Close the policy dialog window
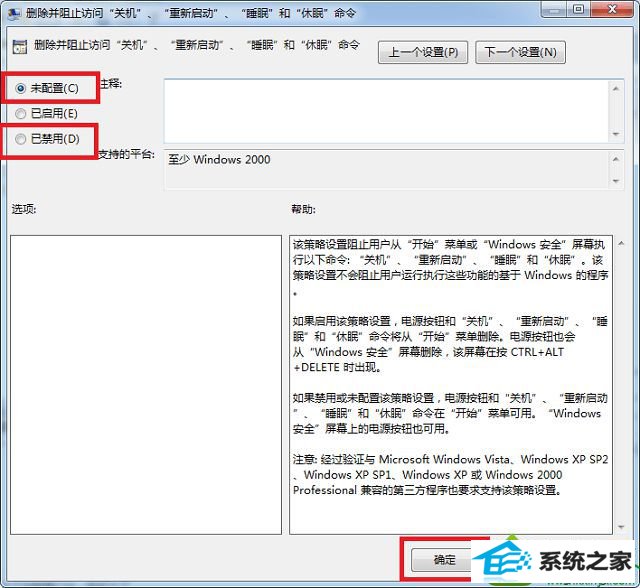 [x=611, y=9]
